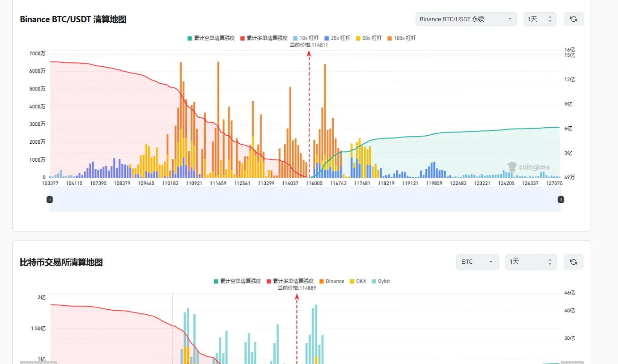
Task: Click the 16亿 right axis value
Action: [x=570, y=50]
